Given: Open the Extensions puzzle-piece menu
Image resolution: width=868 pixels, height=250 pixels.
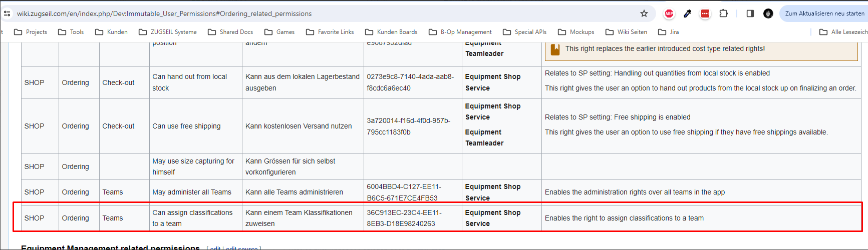Looking at the screenshot, I should click(723, 13).
